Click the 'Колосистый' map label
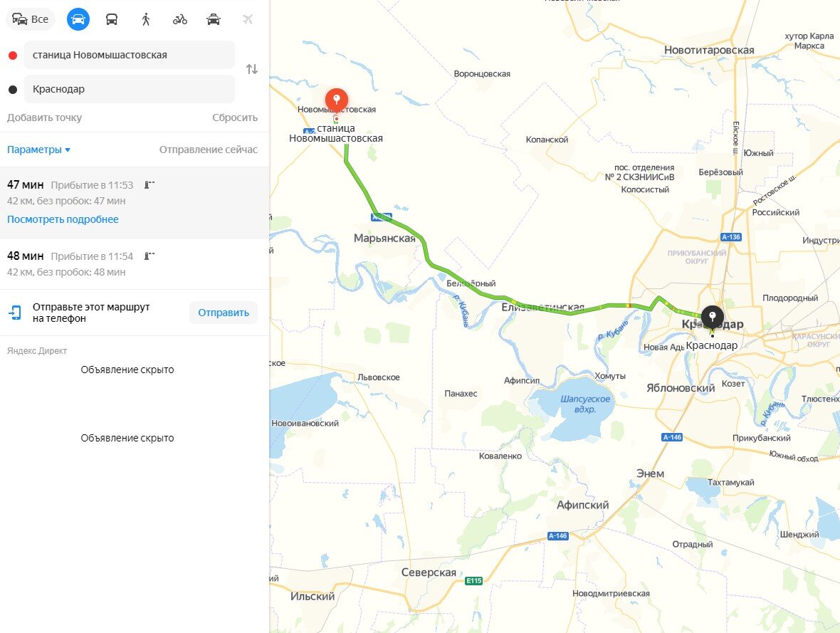This screenshot has height=633, width=840. (645, 189)
